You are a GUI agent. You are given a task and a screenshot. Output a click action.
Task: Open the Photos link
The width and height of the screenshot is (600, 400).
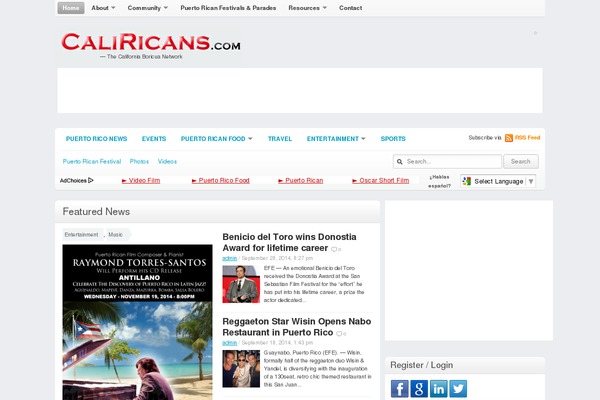(x=139, y=162)
